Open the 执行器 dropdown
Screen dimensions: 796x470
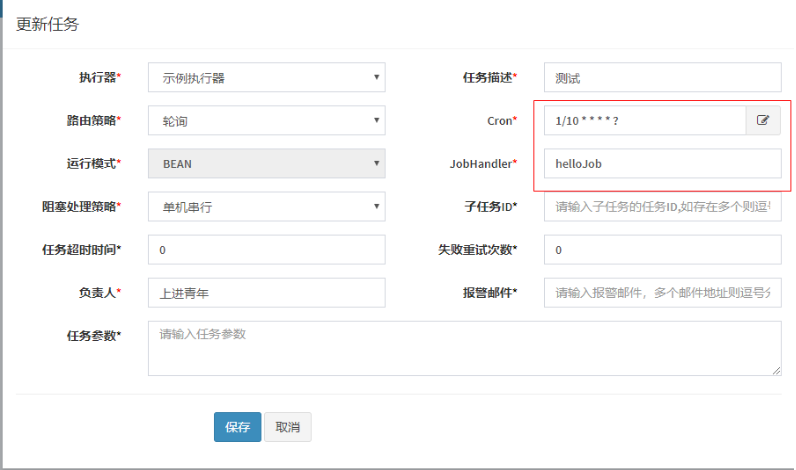click(x=267, y=77)
